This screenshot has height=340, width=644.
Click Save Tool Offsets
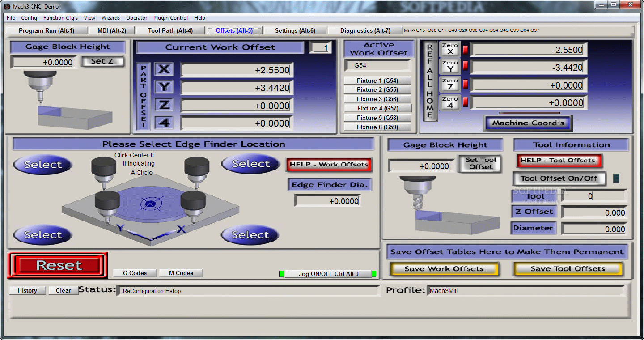point(568,269)
